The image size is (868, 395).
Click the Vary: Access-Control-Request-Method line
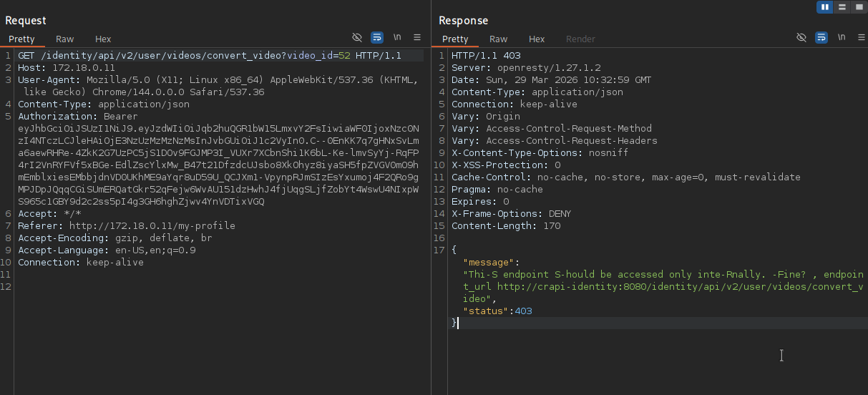[x=552, y=128]
